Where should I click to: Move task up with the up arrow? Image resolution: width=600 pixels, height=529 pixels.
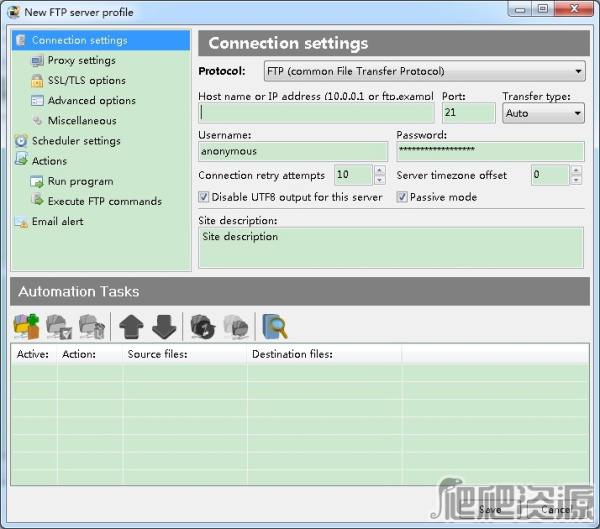point(131,326)
